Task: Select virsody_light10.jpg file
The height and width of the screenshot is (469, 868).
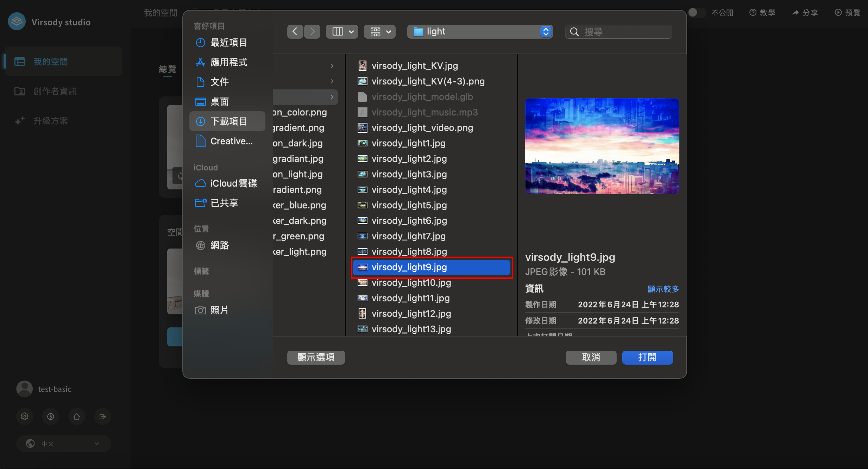Action: click(411, 282)
